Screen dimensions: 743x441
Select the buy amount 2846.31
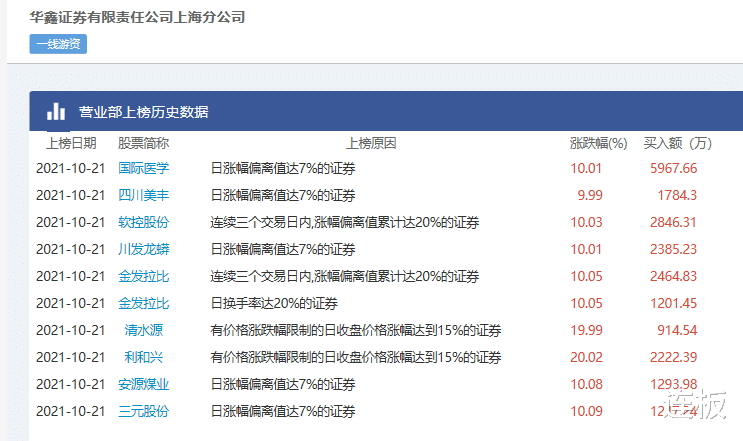click(673, 222)
